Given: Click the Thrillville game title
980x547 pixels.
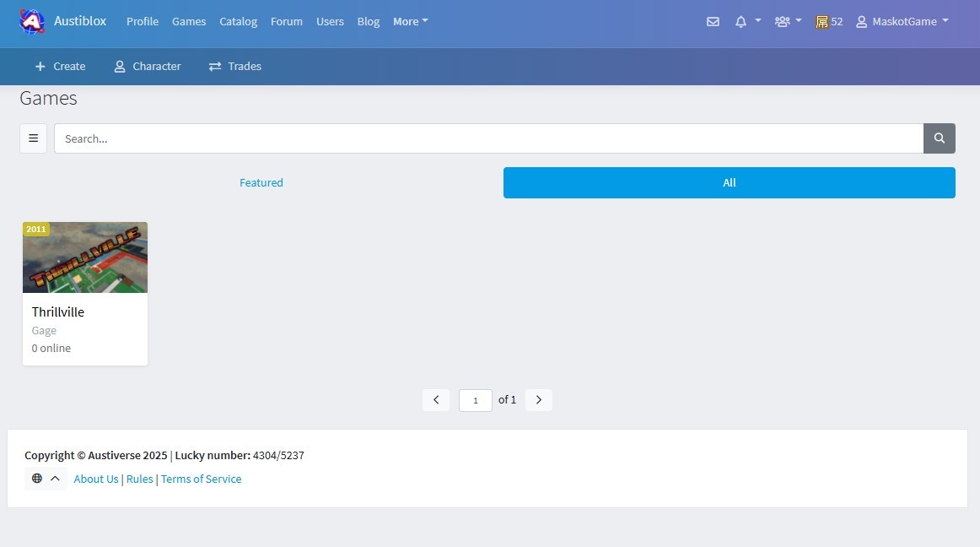Looking at the screenshot, I should tap(58, 311).
